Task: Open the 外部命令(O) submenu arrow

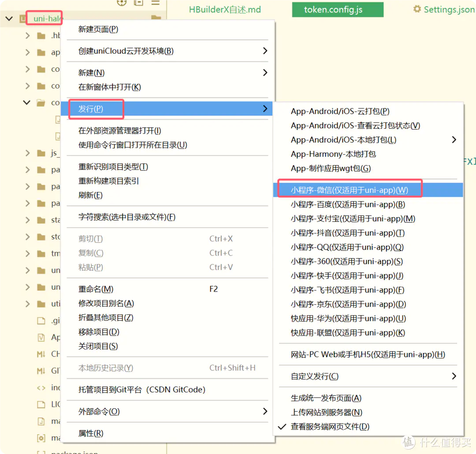Action: point(265,411)
